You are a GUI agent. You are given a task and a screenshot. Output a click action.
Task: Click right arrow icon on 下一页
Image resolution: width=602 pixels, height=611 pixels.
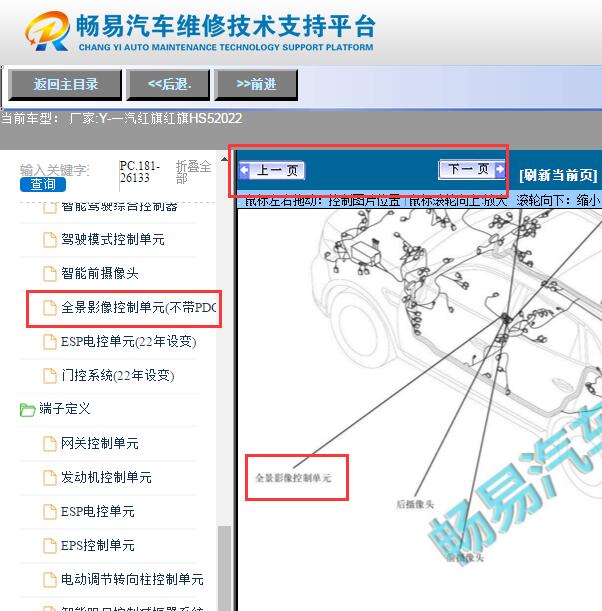(499, 170)
